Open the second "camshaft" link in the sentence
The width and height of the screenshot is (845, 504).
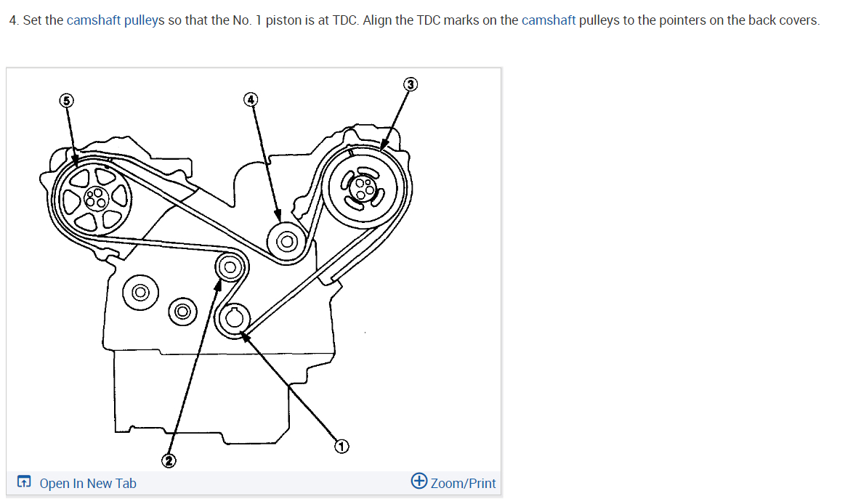pos(549,20)
